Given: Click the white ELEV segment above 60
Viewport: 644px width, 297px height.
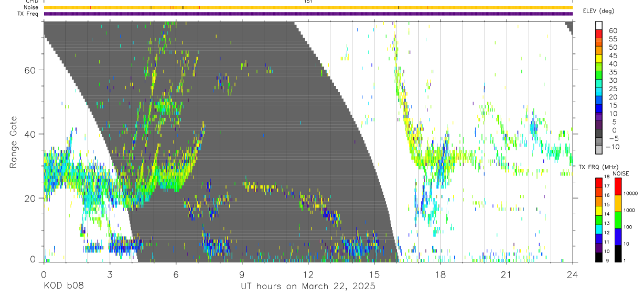Looking at the screenshot, I should click(x=599, y=26).
